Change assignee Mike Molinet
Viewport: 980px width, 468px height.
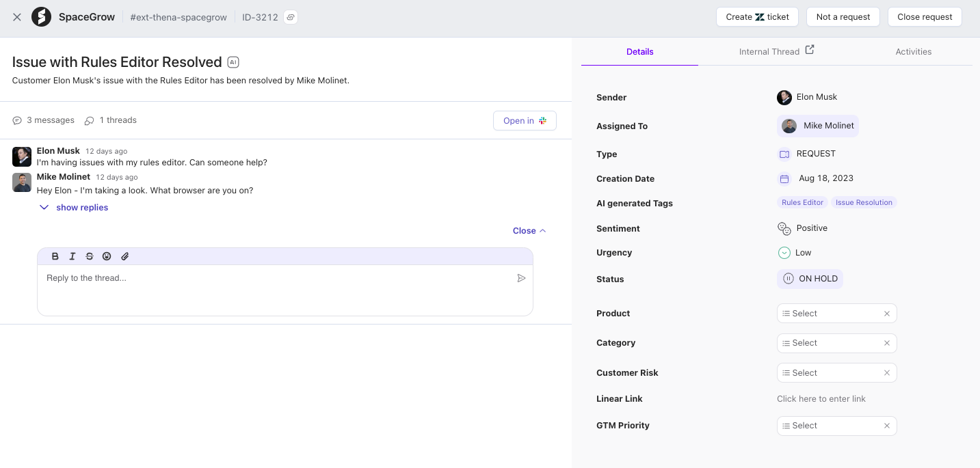pos(818,126)
